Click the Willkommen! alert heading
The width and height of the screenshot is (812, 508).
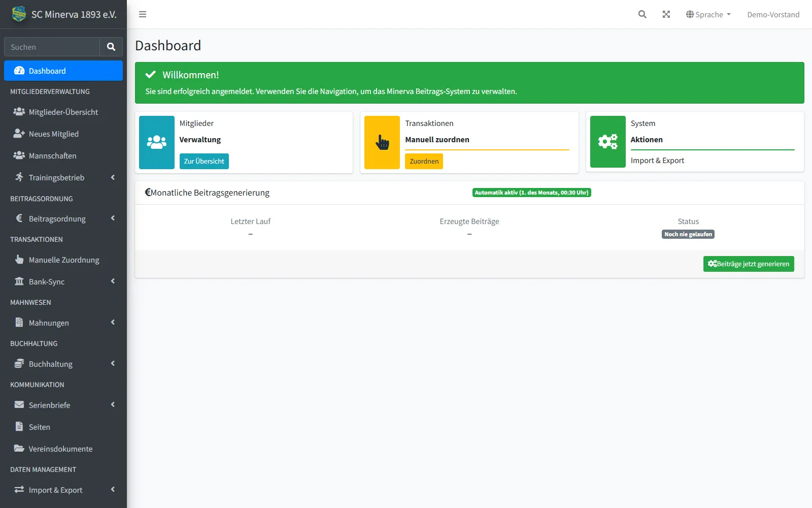pos(191,75)
